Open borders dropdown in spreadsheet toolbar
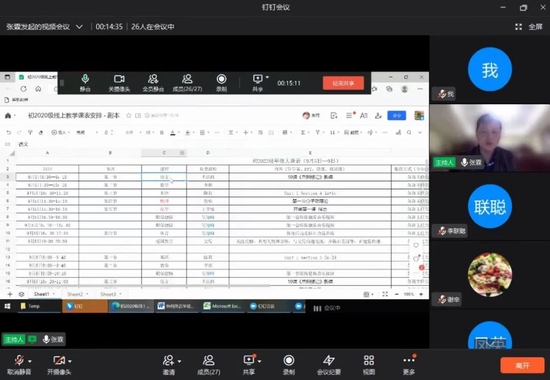Image resolution: width=550 pixels, height=380 pixels. click(204, 132)
